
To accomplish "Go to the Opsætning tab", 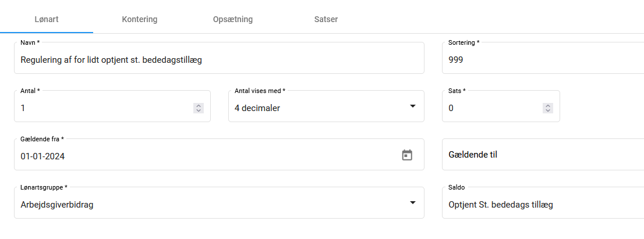I will pos(233,19).
